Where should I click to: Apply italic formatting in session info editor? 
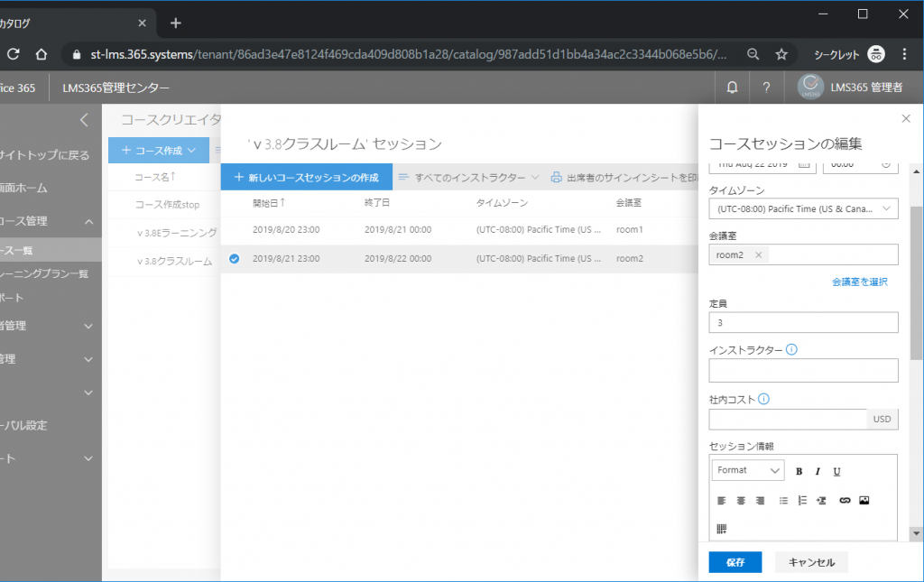[818, 471]
